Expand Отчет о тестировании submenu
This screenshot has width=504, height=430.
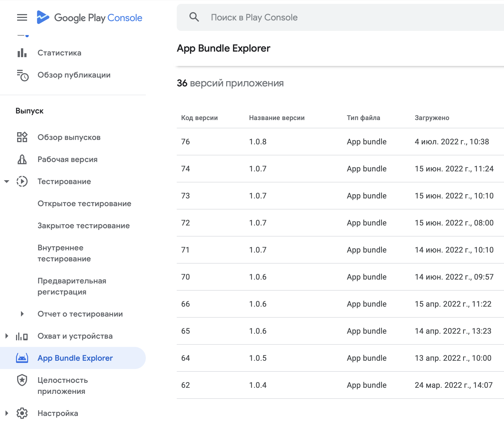click(22, 314)
